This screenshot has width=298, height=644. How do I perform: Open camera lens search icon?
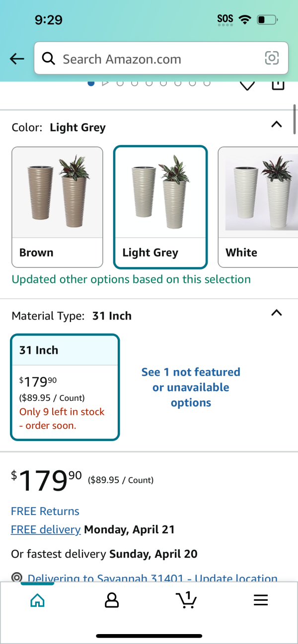coord(272,59)
